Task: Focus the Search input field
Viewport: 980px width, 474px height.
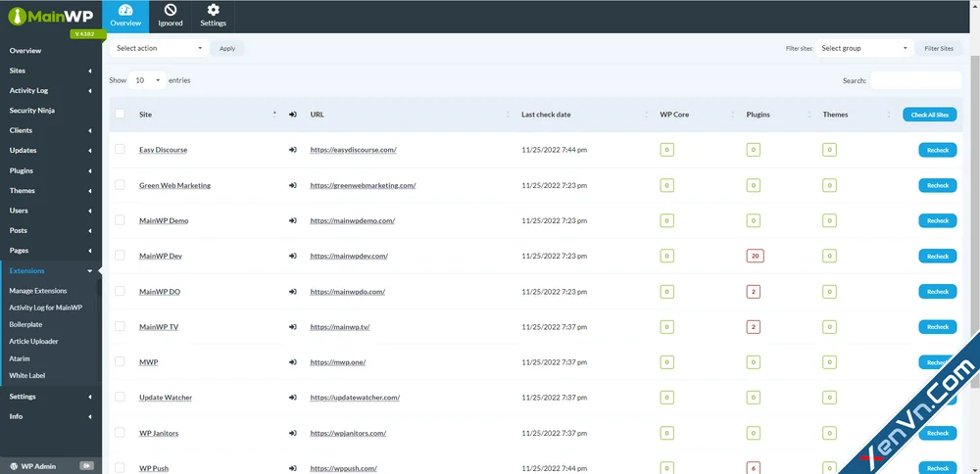Action: pyautogui.click(x=915, y=80)
